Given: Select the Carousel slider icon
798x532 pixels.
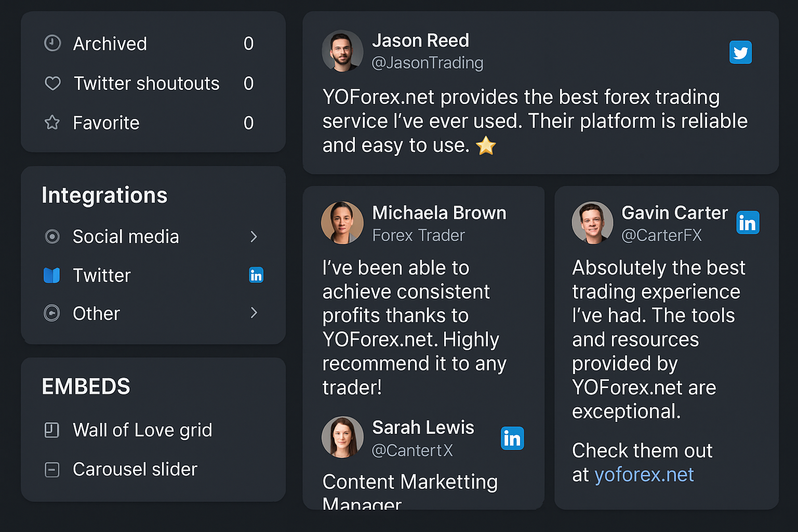Looking at the screenshot, I should click(x=52, y=469).
